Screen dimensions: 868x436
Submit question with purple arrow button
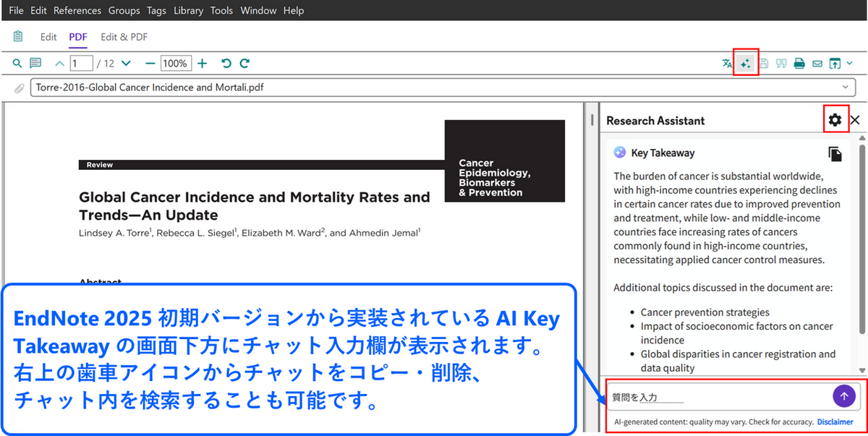[843, 396]
